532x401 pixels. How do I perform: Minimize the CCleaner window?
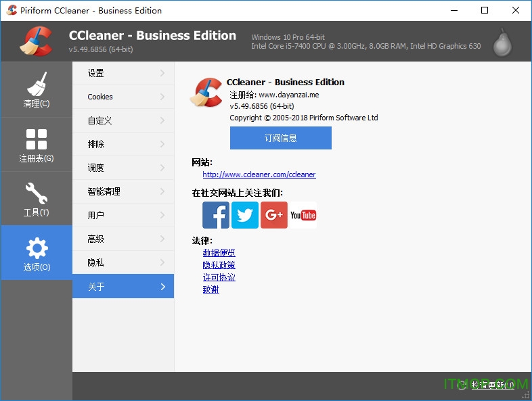[454, 10]
